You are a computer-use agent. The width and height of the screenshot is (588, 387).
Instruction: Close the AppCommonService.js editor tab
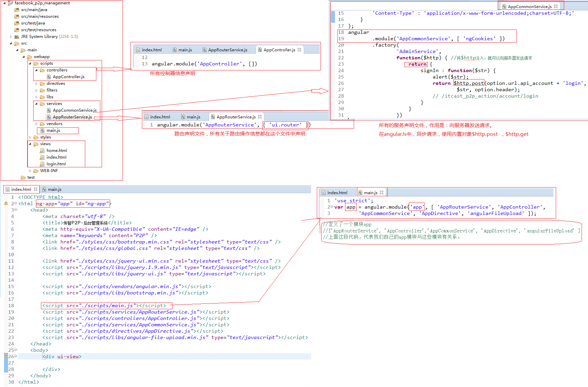pos(556,6)
